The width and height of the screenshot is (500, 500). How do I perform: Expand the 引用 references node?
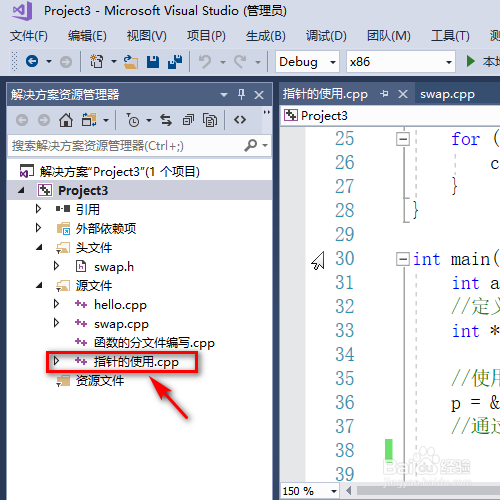tap(39, 209)
